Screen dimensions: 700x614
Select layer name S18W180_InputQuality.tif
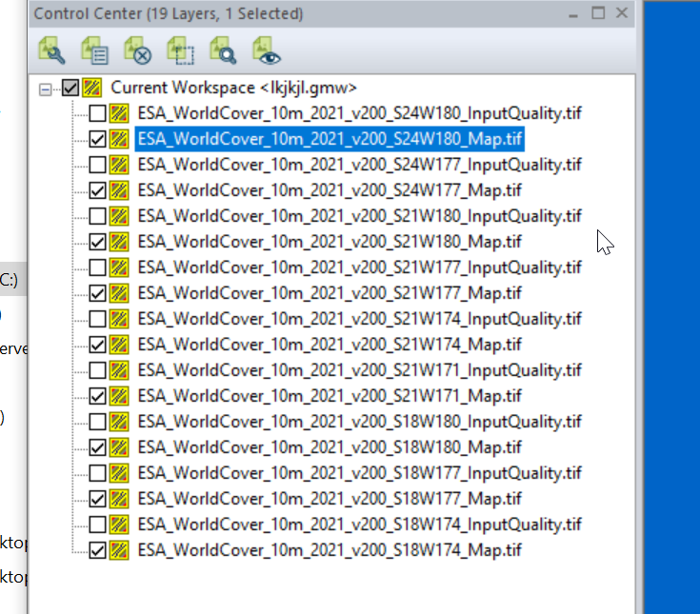359,421
